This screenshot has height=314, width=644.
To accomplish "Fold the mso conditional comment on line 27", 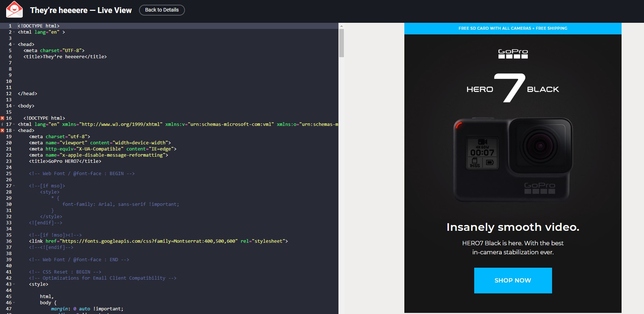I will (x=14, y=186).
